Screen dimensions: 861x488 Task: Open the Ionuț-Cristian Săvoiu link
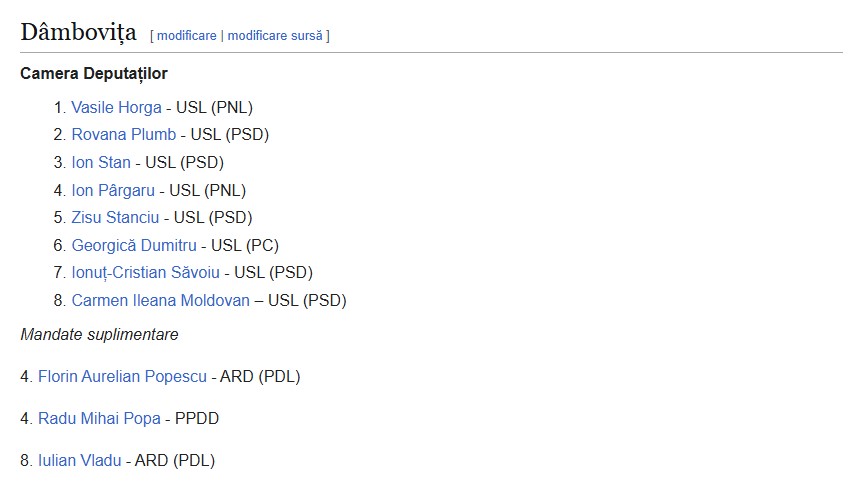click(x=147, y=272)
